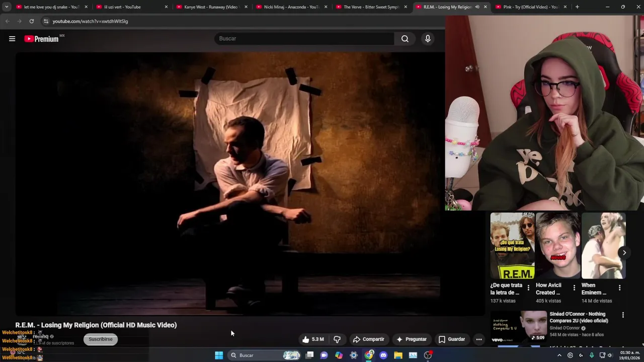The height and width of the screenshot is (362, 644).
Task: Open 'How Avicii Created' short thumbnail
Action: (558, 246)
